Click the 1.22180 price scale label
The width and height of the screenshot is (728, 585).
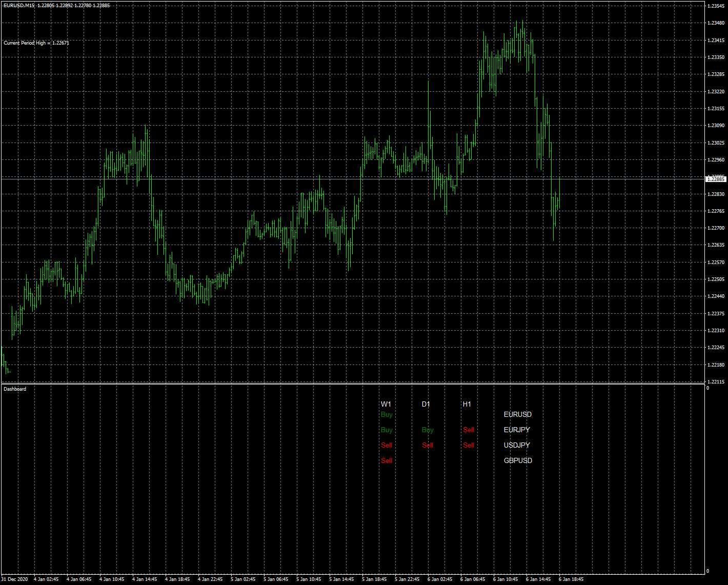point(716,365)
